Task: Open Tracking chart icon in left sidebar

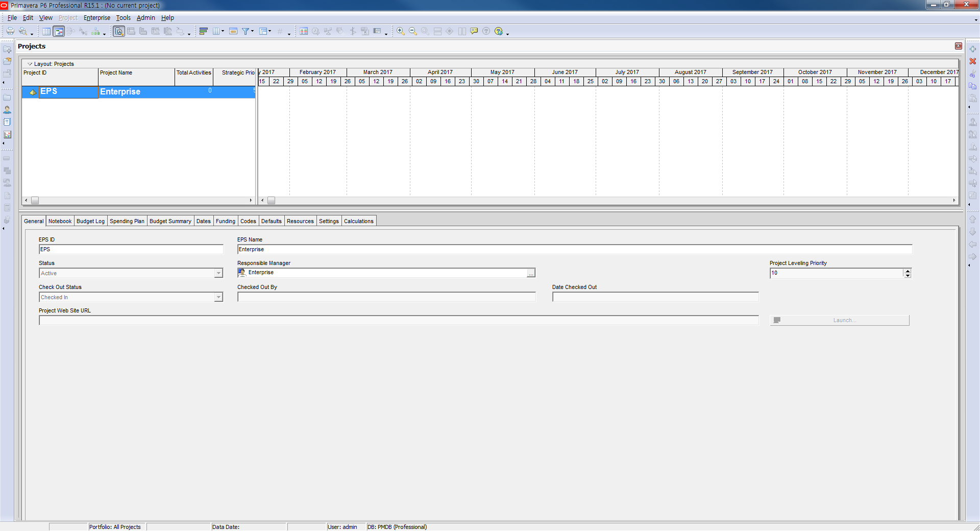Action: [x=7, y=135]
